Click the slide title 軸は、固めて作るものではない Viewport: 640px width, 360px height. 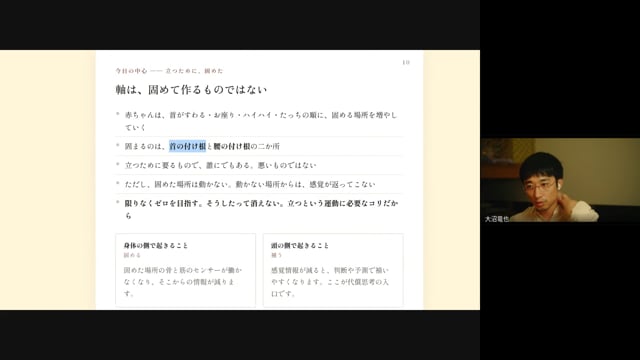(191, 90)
